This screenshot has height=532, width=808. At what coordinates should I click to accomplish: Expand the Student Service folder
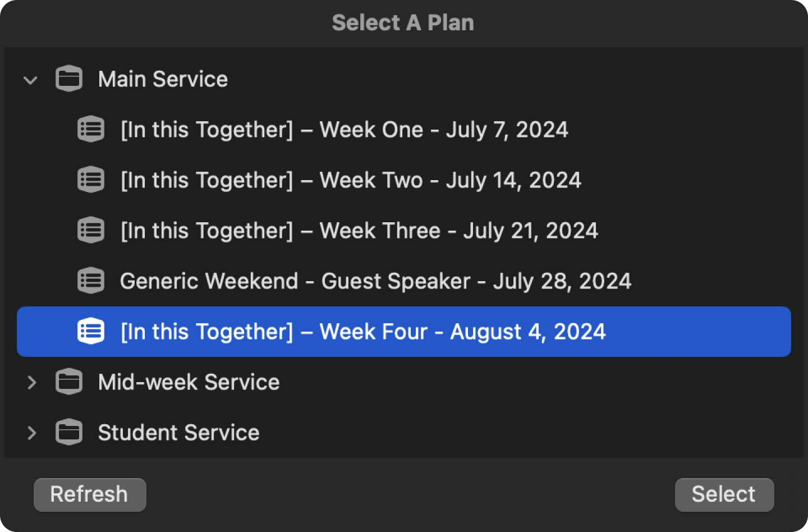[32, 432]
